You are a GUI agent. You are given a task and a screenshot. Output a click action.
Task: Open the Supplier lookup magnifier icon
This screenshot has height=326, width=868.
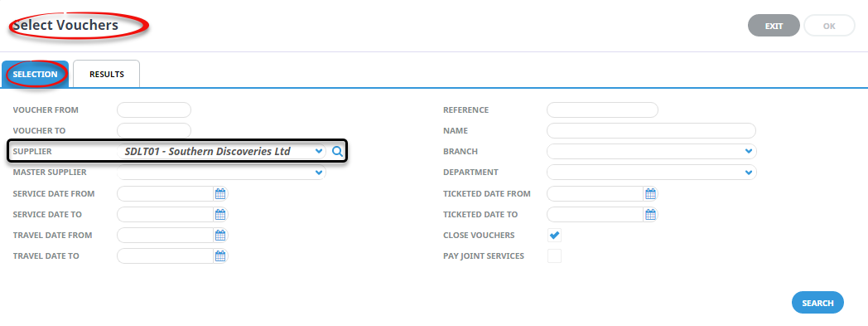pyautogui.click(x=338, y=151)
